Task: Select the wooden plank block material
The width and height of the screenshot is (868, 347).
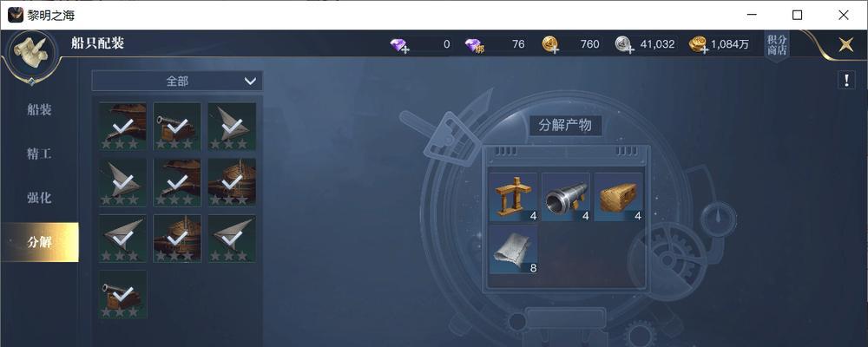Action: pos(618,197)
